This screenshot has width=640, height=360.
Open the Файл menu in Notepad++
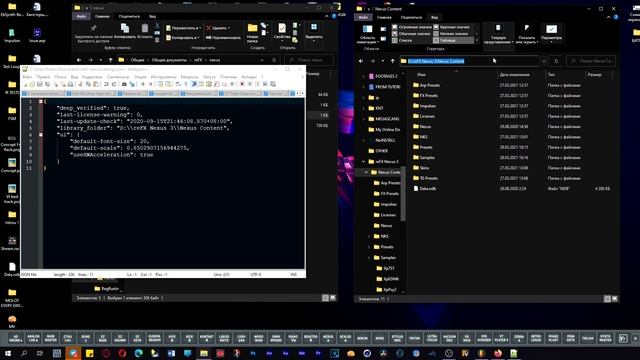pos(27,77)
